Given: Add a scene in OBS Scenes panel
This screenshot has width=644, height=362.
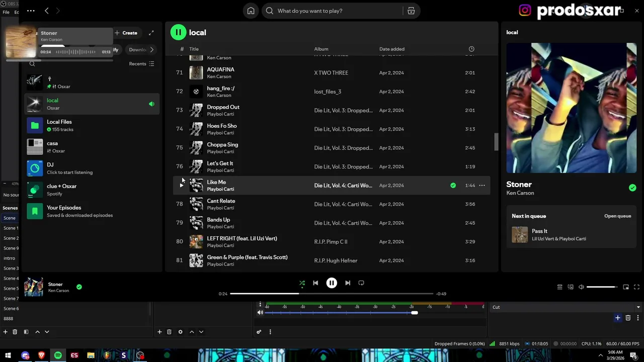Looking at the screenshot, I should coord(6,332).
